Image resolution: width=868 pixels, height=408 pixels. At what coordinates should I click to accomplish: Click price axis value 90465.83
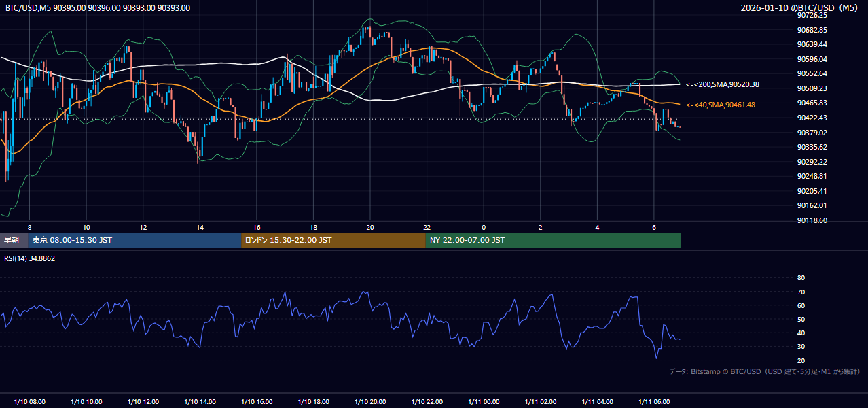(812, 103)
